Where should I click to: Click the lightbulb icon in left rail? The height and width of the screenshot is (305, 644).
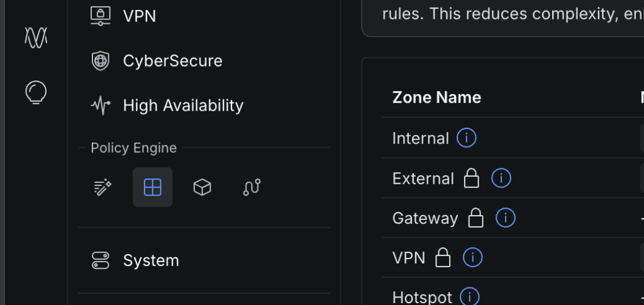36,92
